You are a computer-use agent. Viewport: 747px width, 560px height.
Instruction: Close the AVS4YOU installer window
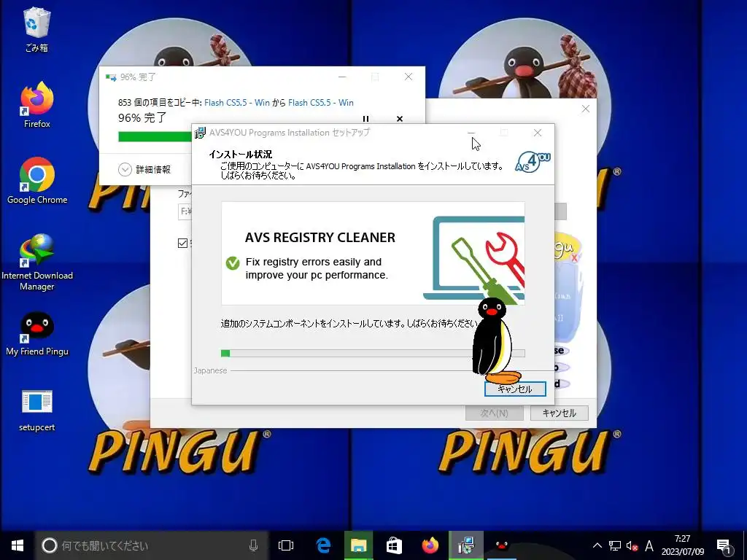[x=538, y=133]
